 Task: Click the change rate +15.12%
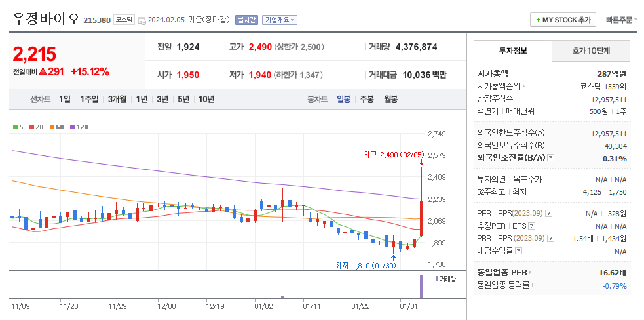point(90,71)
